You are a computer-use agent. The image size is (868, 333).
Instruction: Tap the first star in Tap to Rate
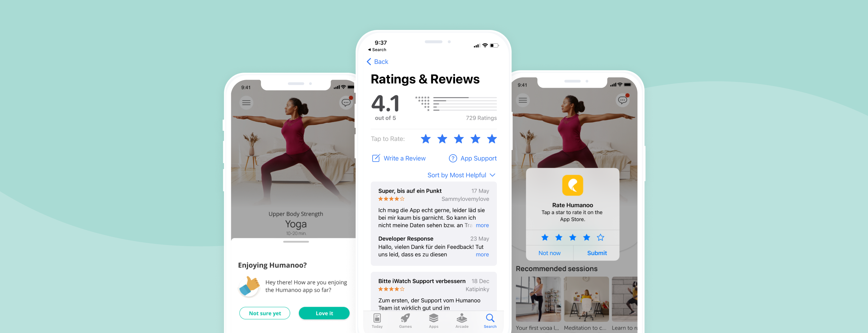[425, 138]
